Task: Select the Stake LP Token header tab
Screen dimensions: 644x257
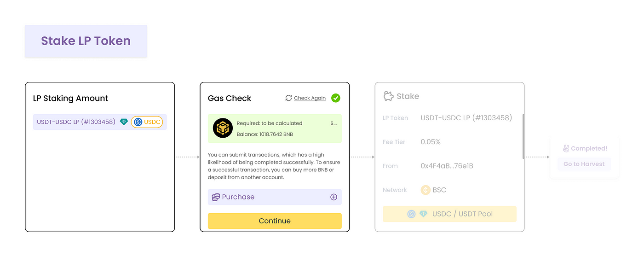Action: tap(86, 41)
